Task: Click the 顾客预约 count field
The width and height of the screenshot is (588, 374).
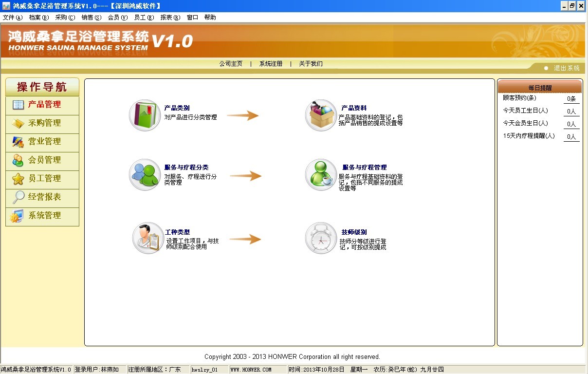Action: tap(571, 99)
